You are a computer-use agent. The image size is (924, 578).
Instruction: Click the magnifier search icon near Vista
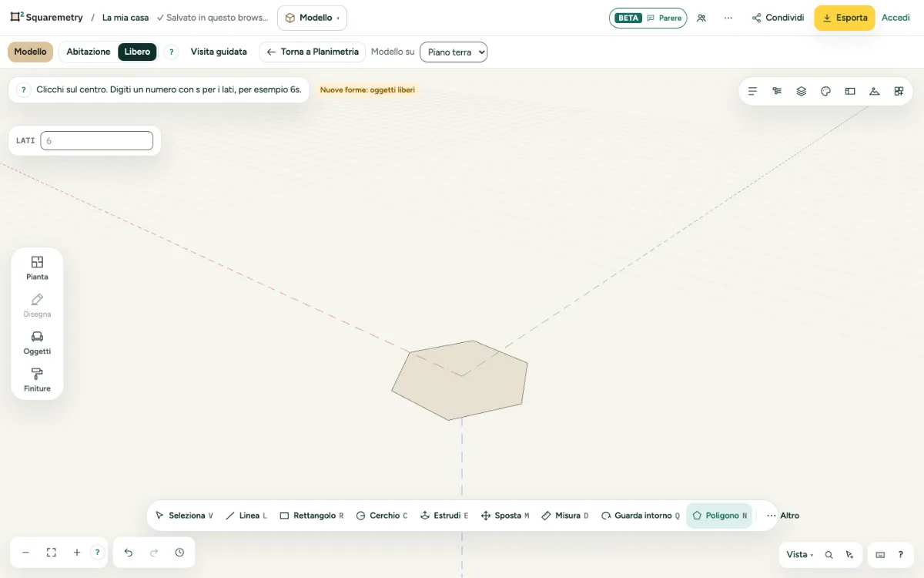click(x=829, y=555)
